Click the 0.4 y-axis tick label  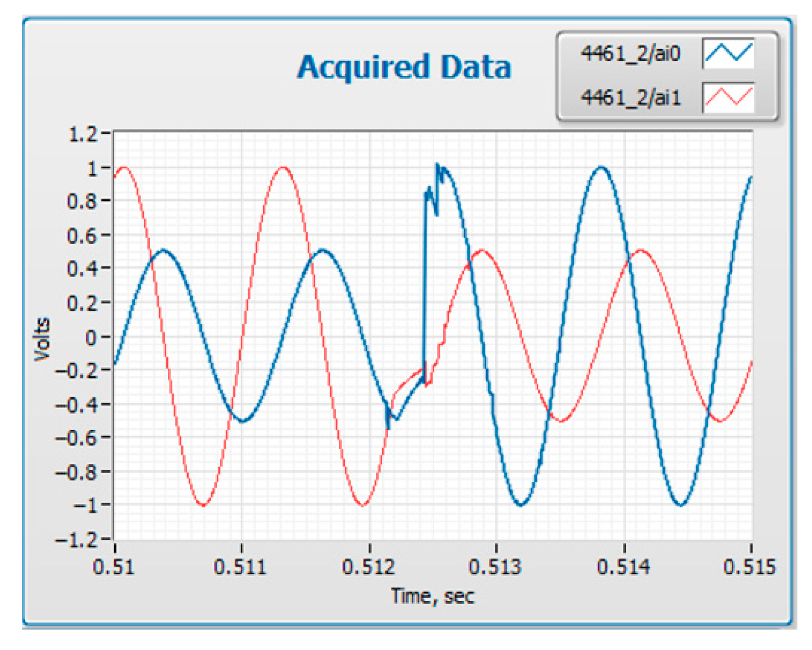click(x=82, y=268)
